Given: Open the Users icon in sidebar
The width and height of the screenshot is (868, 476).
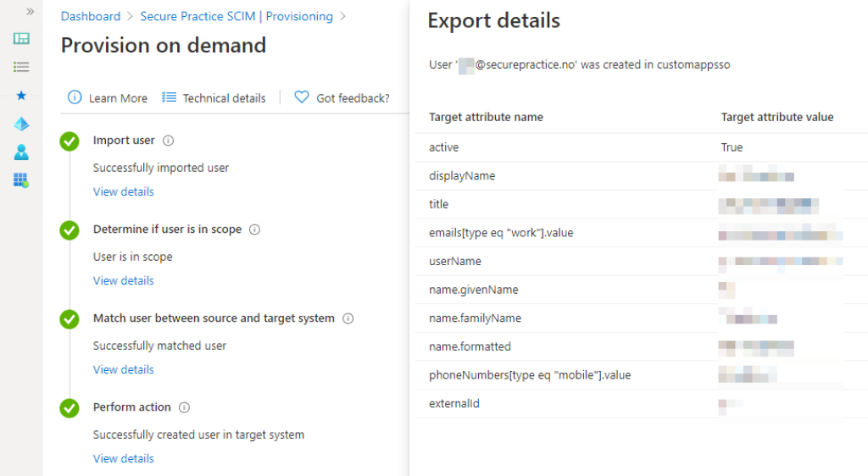Looking at the screenshot, I should [21, 152].
